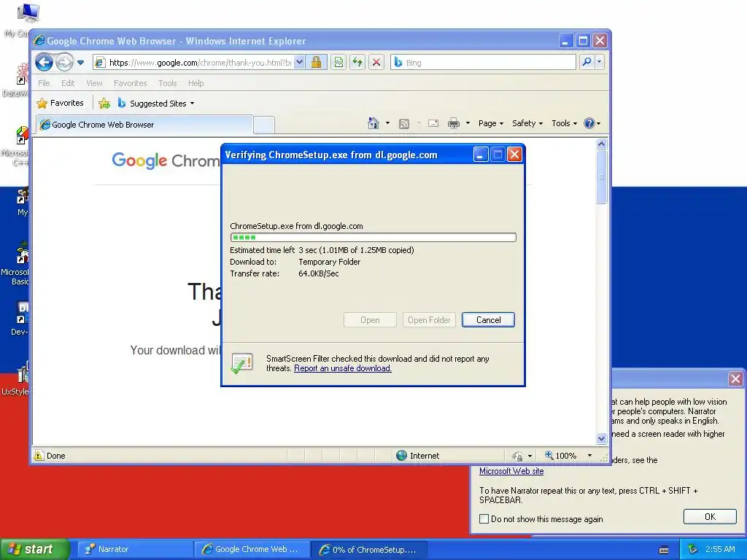Switch to ChromeSetup download taskbar button

[x=369, y=549]
